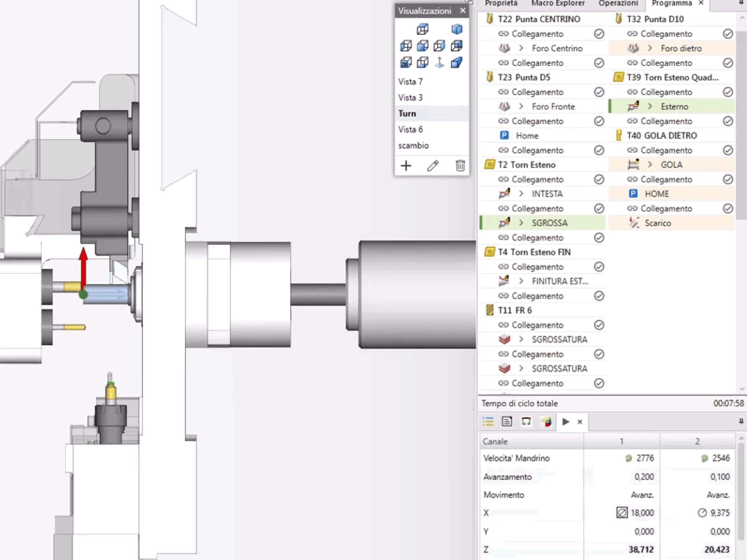747x560 pixels.
Task: Click the axis arrow view icon
Action: (439, 62)
